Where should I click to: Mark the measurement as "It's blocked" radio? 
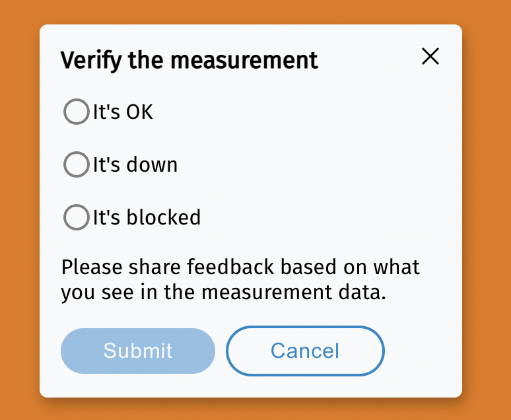tap(76, 217)
